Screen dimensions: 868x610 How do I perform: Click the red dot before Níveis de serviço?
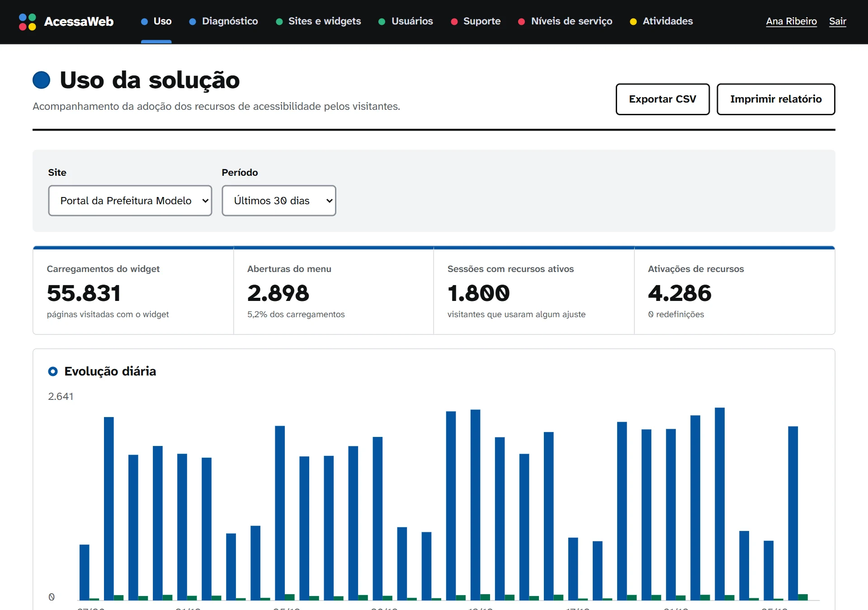522,22
